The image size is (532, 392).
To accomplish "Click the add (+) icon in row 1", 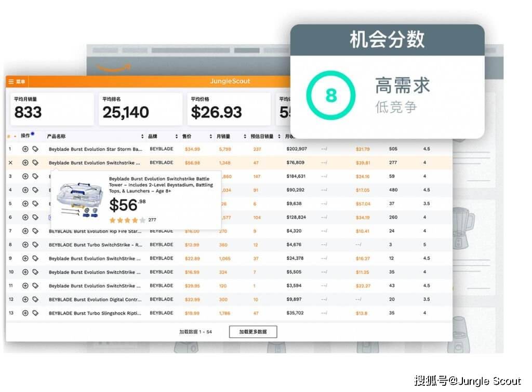I will [x=25, y=149].
